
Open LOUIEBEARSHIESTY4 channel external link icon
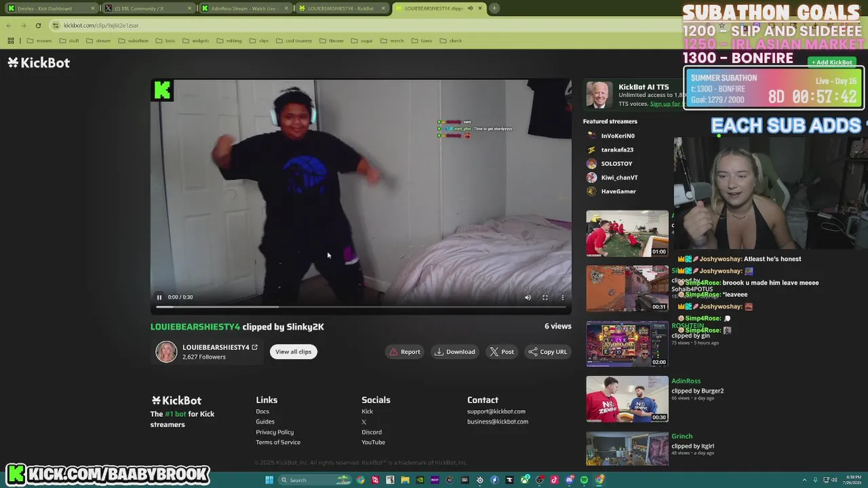254,347
